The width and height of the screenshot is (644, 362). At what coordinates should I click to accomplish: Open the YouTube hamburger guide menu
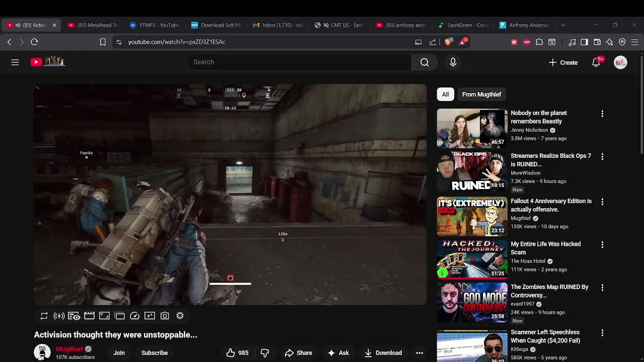15,62
